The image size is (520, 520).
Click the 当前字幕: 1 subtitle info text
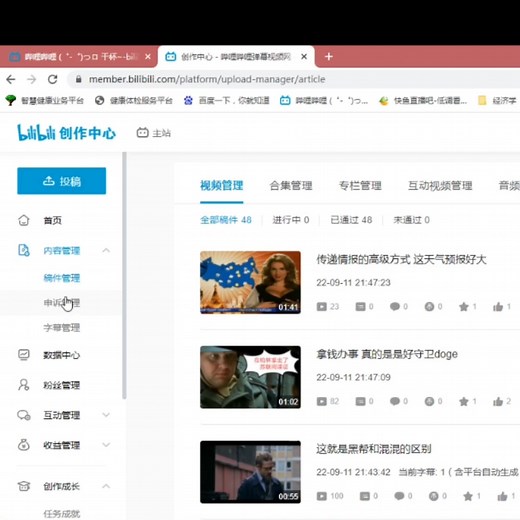[459, 472]
